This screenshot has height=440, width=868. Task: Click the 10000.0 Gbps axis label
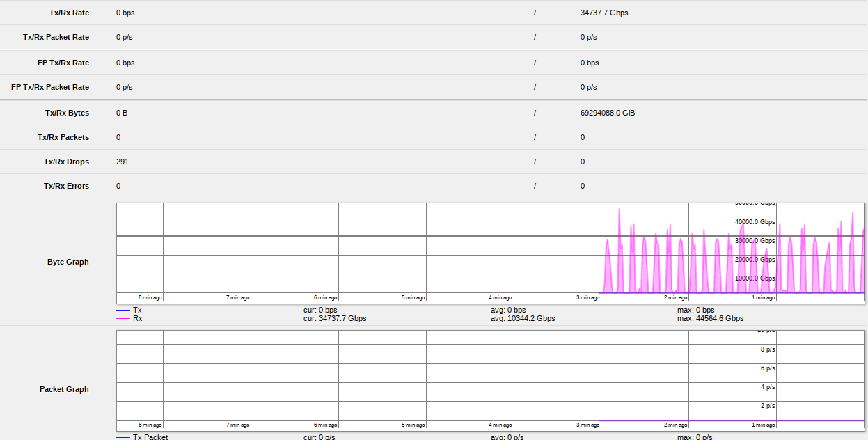point(755,278)
